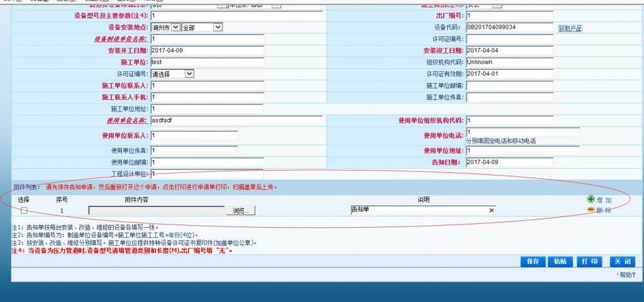Click the 获取产品 link
Screen dimensions: 644x302
tap(570, 28)
